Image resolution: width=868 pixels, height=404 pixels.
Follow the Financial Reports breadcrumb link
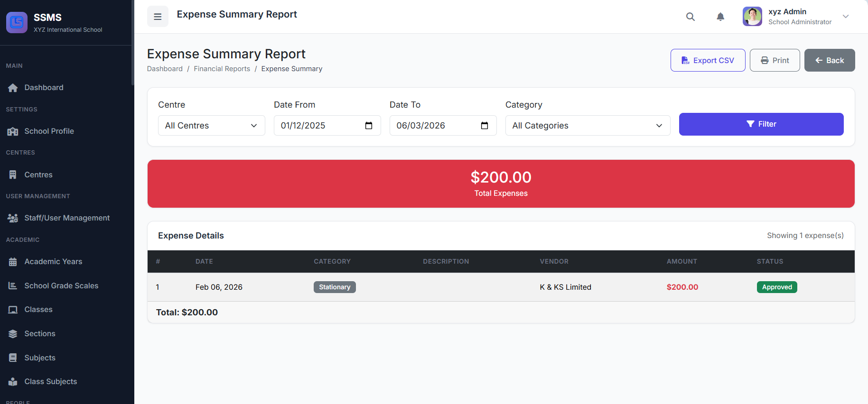tap(222, 69)
